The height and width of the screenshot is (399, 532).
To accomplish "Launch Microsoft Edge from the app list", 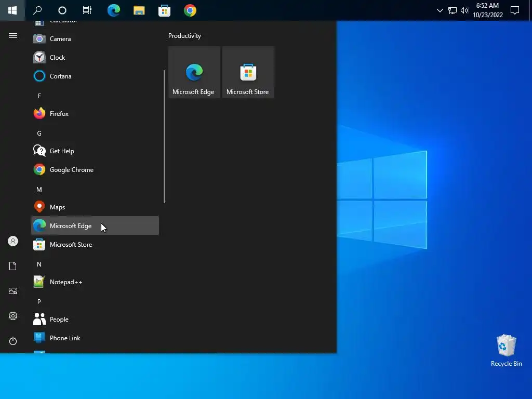I will [95, 225].
